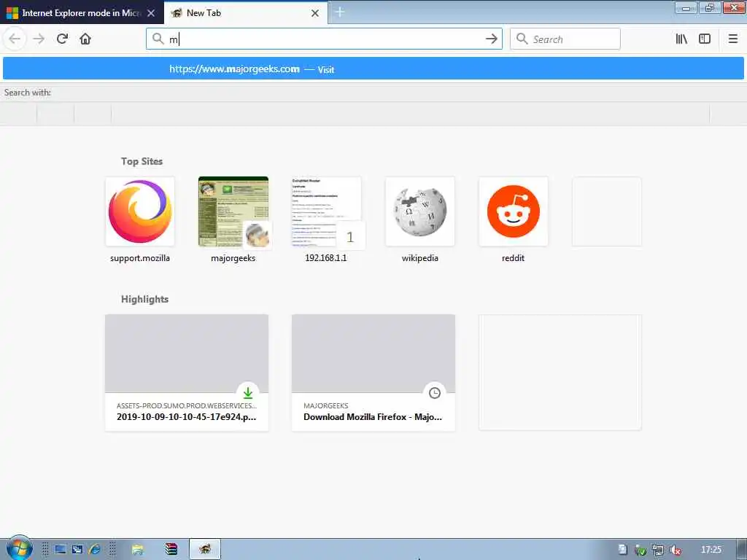Screen dimensions: 747x560
Task: Click the green shield tray icon
Action: 640,550
